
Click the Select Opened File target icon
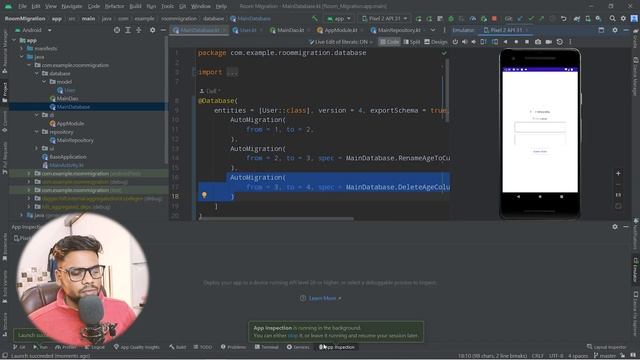click(x=117, y=30)
